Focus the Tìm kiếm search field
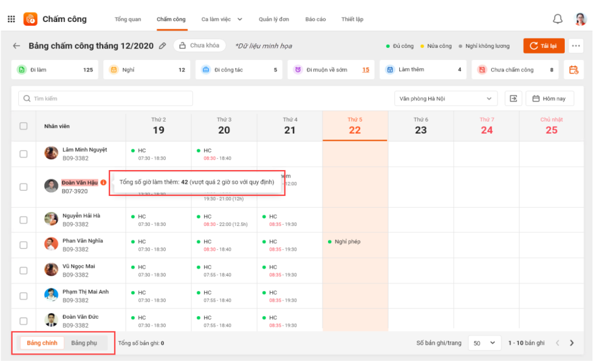This screenshot has width=595, height=364. tap(106, 99)
